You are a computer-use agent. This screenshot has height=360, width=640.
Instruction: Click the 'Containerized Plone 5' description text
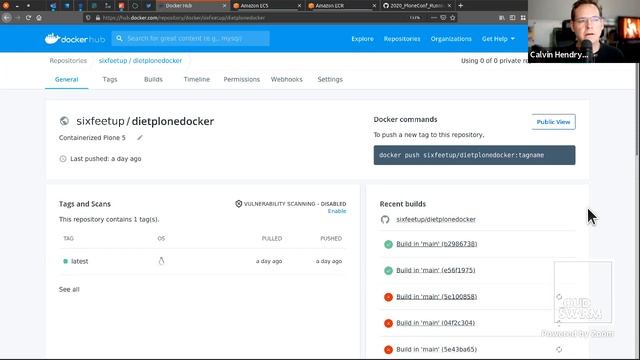(x=92, y=138)
